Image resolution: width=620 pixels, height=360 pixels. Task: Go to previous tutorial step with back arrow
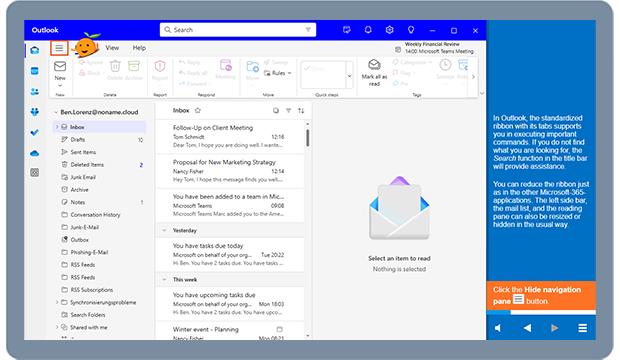pyautogui.click(x=527, y=328)
